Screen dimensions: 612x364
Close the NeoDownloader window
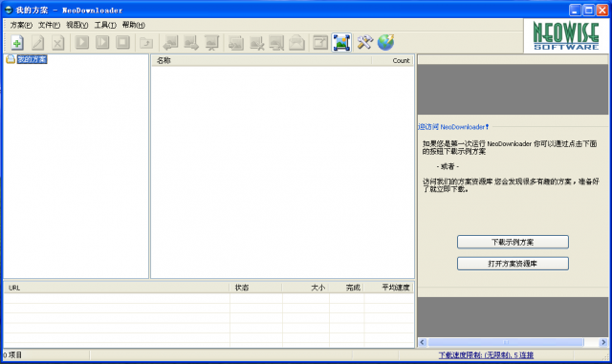tap(602, 11)
